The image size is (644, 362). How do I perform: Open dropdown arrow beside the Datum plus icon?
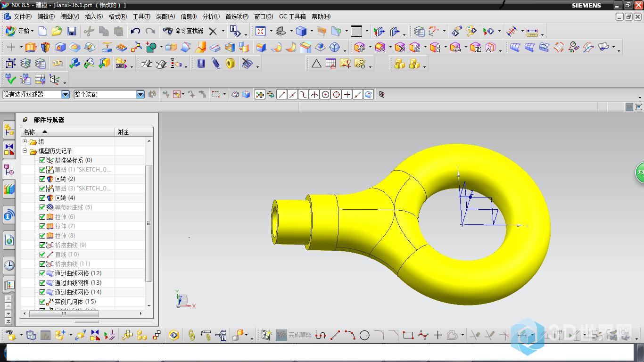click(21, 47)
